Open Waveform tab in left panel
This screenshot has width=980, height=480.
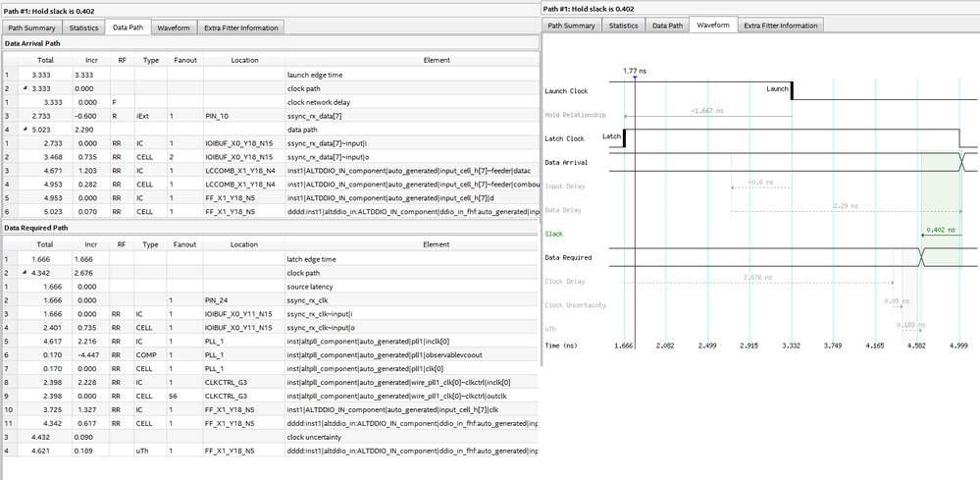[x=176, y=27]
